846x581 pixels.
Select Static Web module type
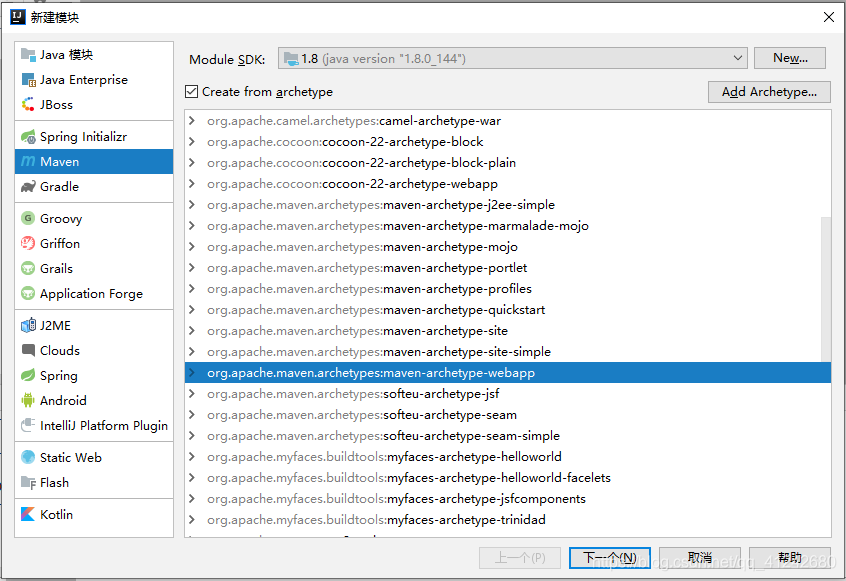tap(94, 457)
